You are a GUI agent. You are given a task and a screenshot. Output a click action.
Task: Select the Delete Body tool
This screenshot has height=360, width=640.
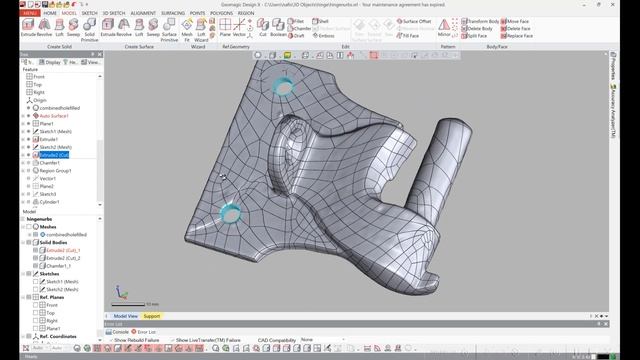point(477,29)
